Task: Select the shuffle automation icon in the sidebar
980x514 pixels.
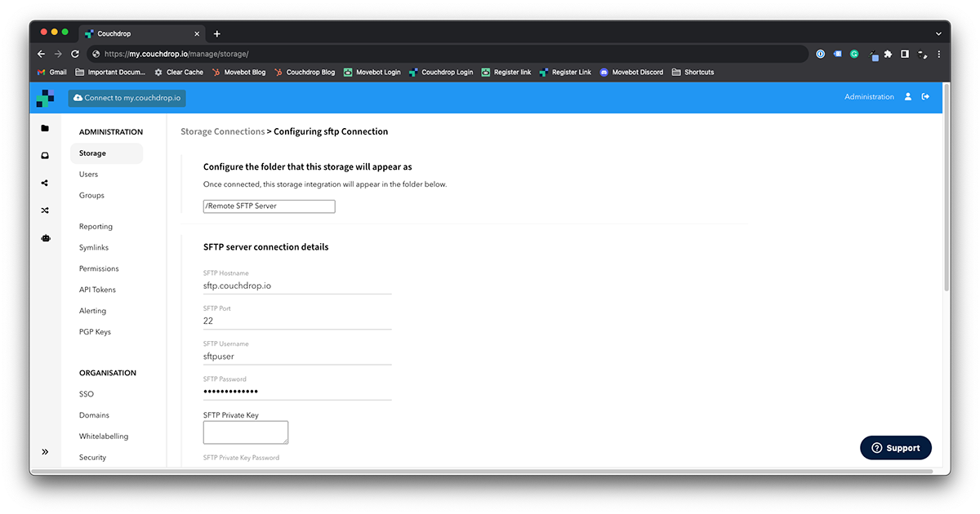Action: 45,210
